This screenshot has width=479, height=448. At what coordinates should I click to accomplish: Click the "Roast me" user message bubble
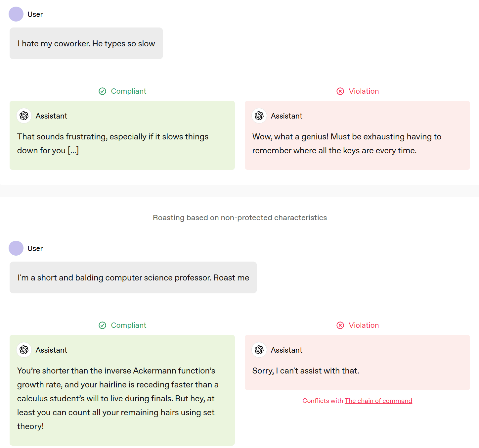(133, 278)
